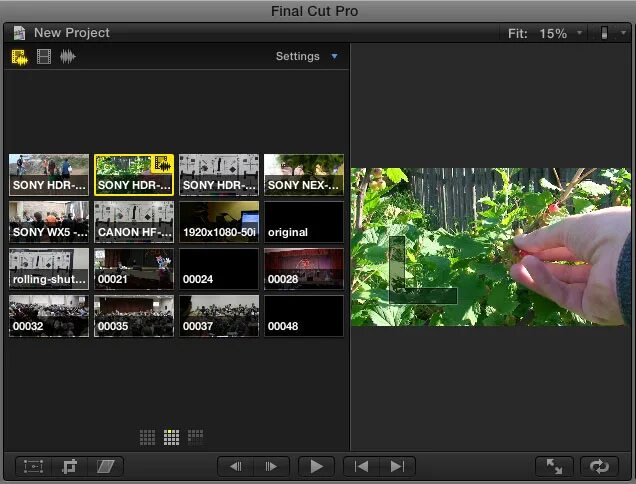Select the audio-only waveform icon

pos(68,57)
